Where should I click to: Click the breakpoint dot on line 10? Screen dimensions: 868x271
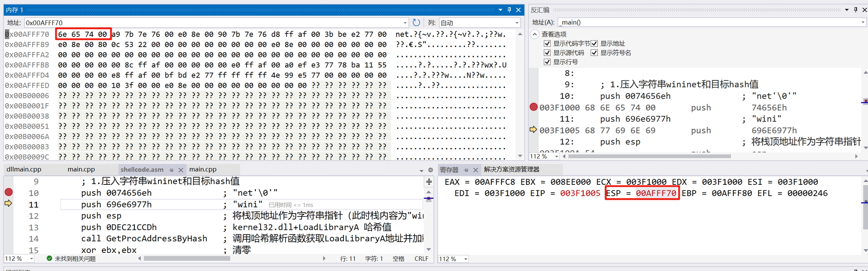tap(8, 192)
